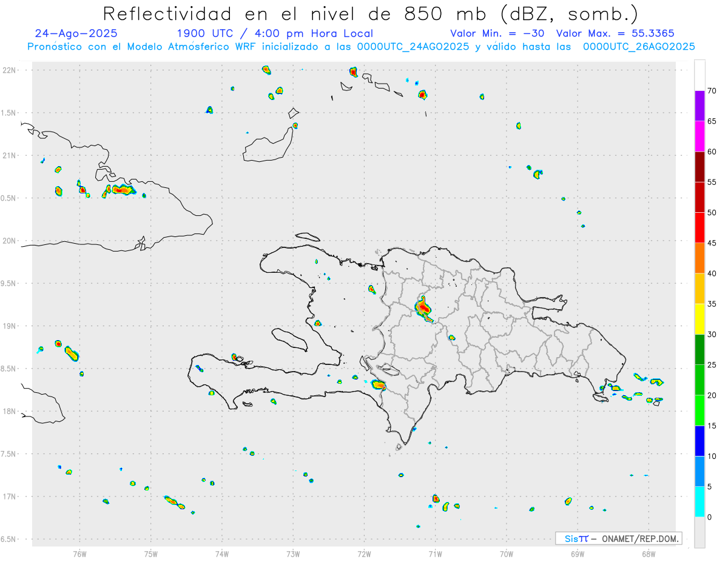
Task: Click the colorbar tick label '25'
Action: pyautogui.click(x=712, y=365)
